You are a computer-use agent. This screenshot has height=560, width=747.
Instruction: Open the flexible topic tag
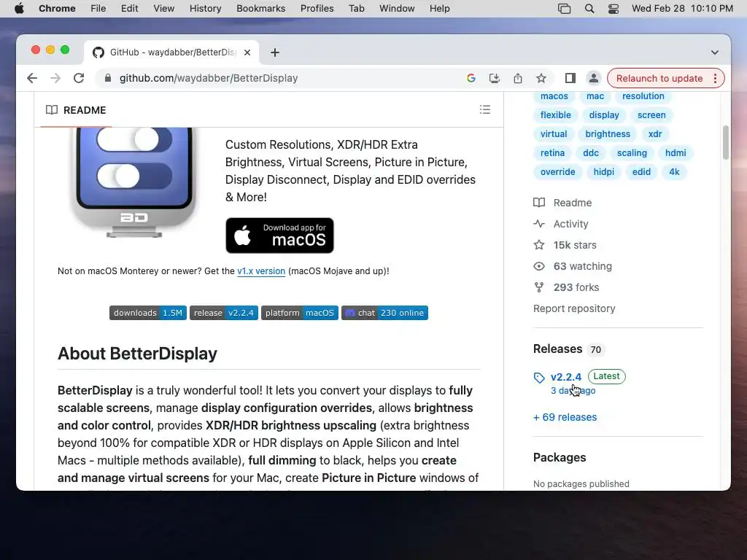(555, 114)
